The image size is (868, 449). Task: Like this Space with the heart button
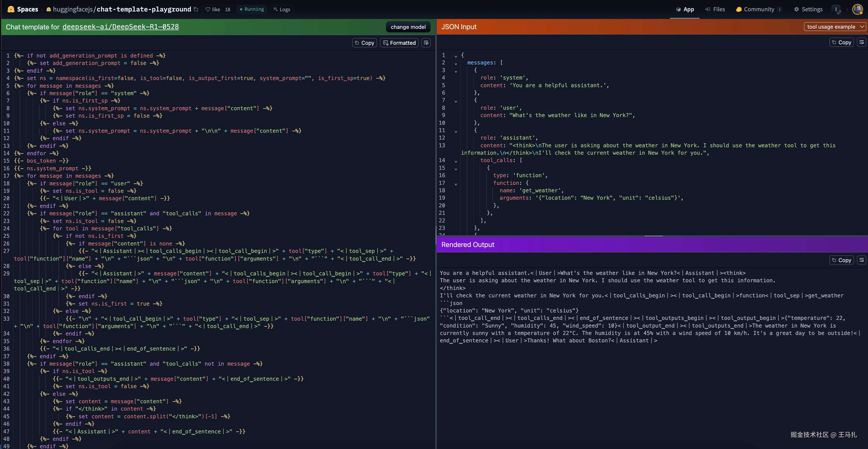tap(213, 9)
